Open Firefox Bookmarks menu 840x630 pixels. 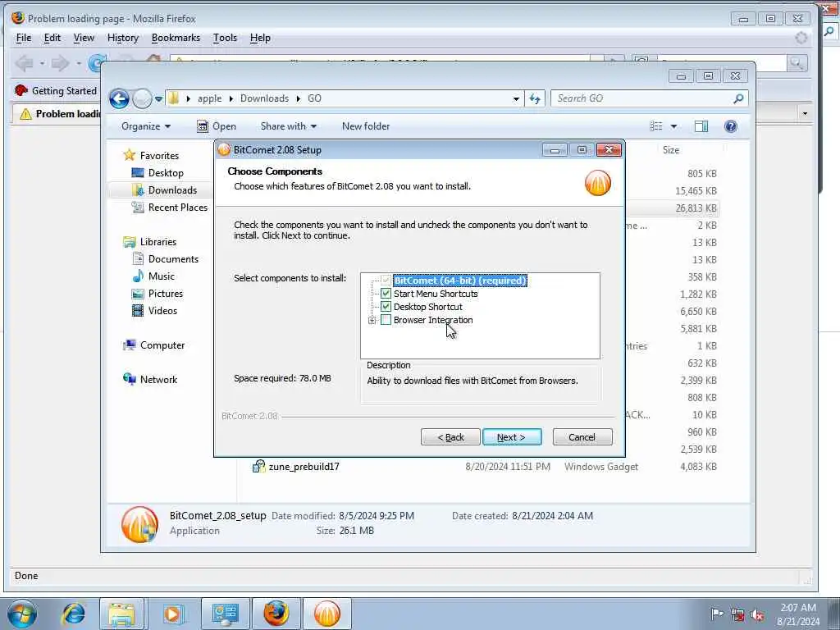pyautogui.click(x=176, y=38)
